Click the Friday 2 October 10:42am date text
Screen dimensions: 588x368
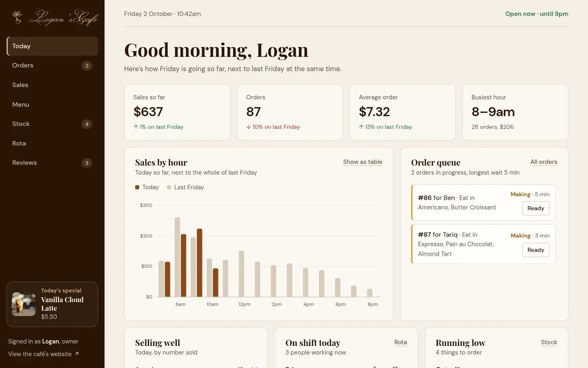point(162,14)
